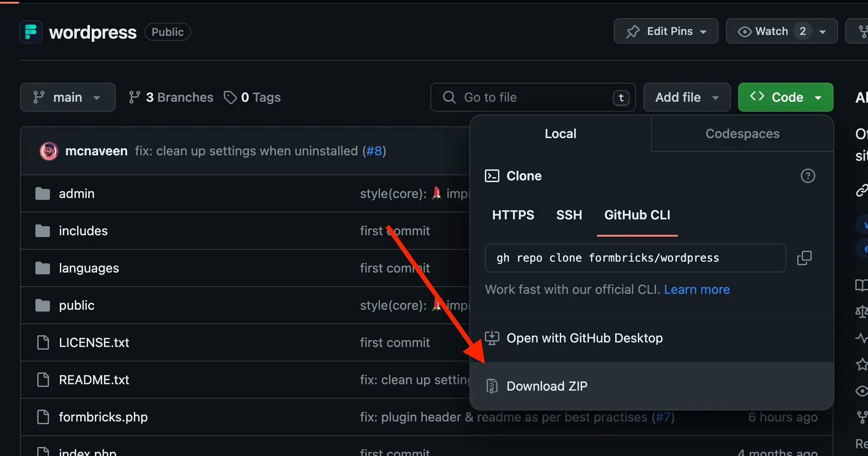Open the languages folder
Screen dimensions: 868x456
[89, 268]
